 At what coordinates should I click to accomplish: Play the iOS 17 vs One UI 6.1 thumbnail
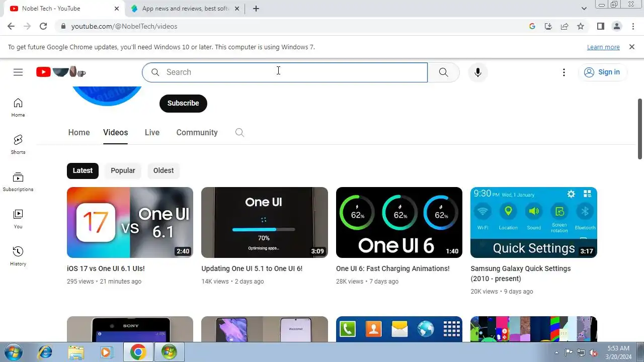point(130,222)
